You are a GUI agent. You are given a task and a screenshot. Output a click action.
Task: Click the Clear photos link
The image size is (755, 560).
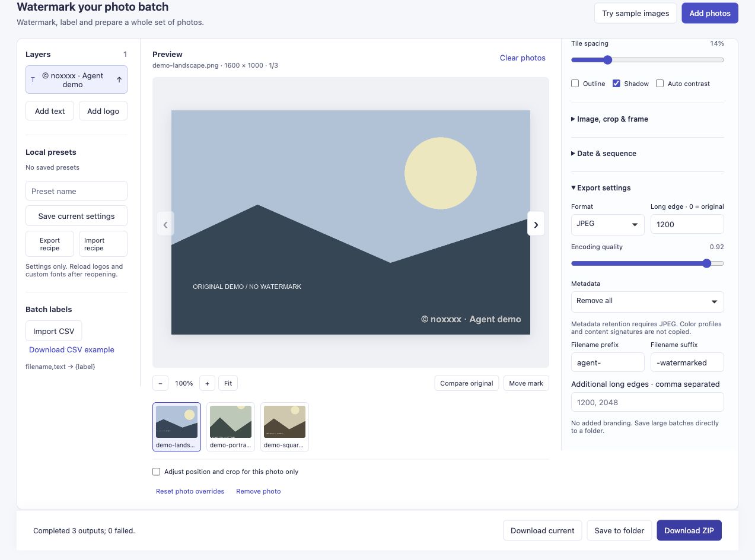[523, 58]
